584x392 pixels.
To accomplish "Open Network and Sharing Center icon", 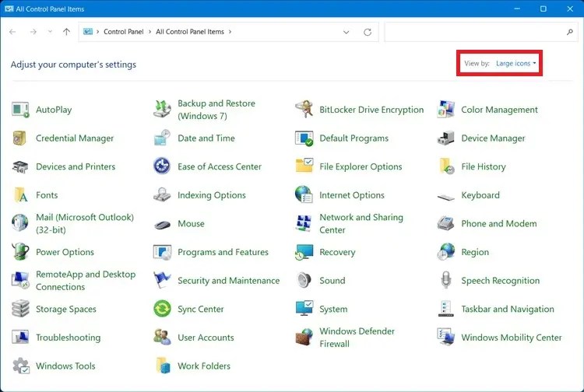I will pyautogui.click(x=304, y=223).
